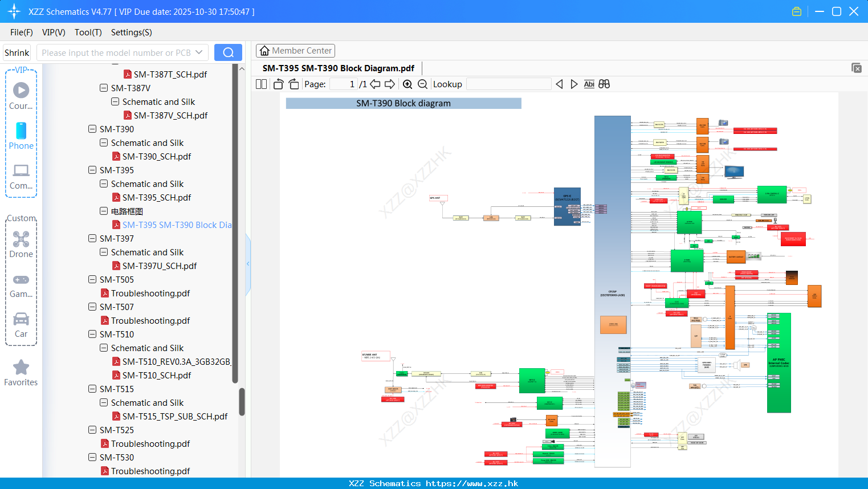This screenshot has width=868, height=489.
Task: Collapse the SM-T397 tree node
Action: point(92,238)
